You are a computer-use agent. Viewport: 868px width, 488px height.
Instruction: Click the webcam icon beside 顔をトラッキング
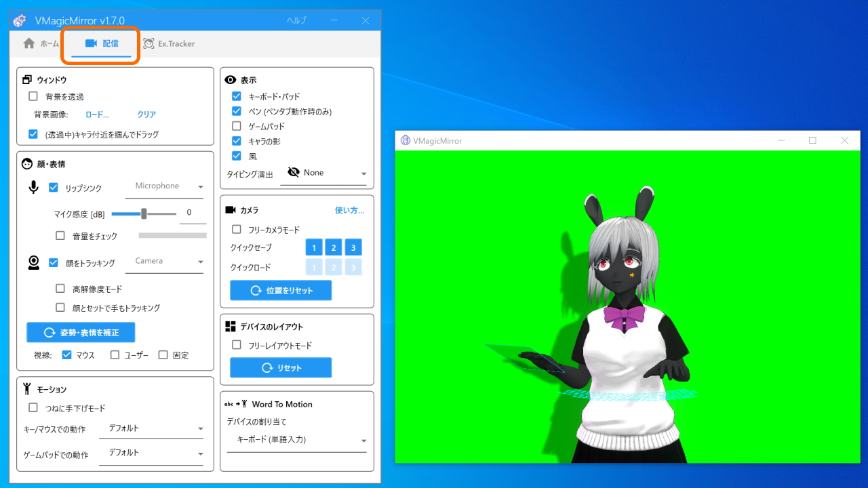(34, 262)
